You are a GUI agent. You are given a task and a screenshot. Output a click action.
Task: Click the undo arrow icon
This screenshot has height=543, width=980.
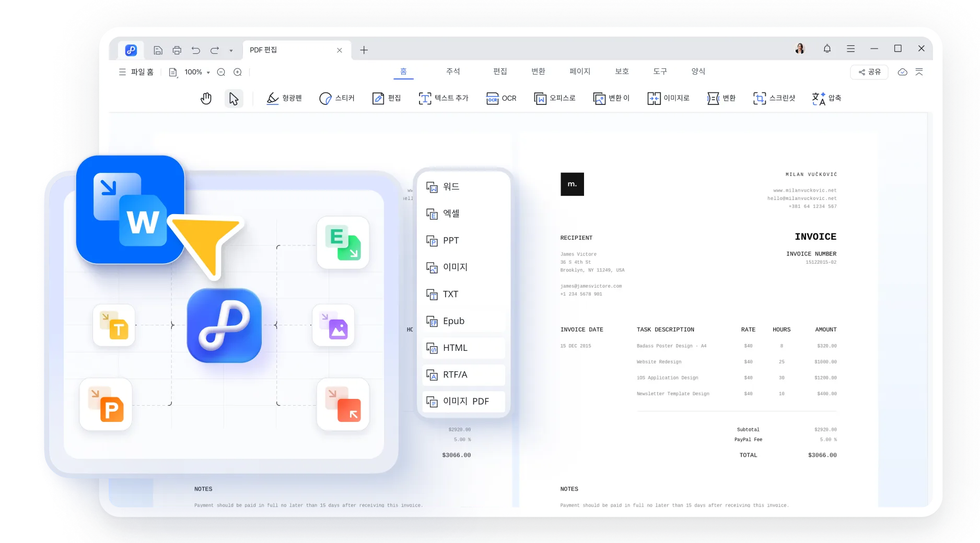coord(195,50)
